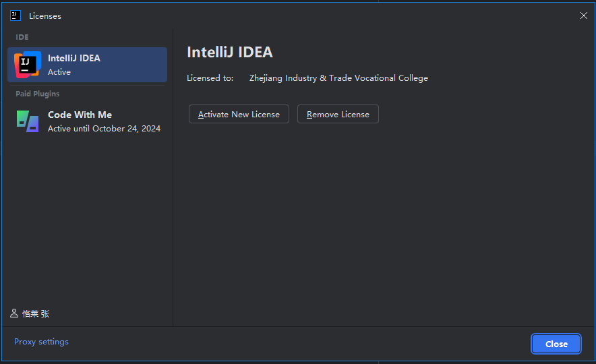Click the large IntelliJ IDEA heading
The image size is (596, 364).
pyautogui.click(x=229, y=53)
